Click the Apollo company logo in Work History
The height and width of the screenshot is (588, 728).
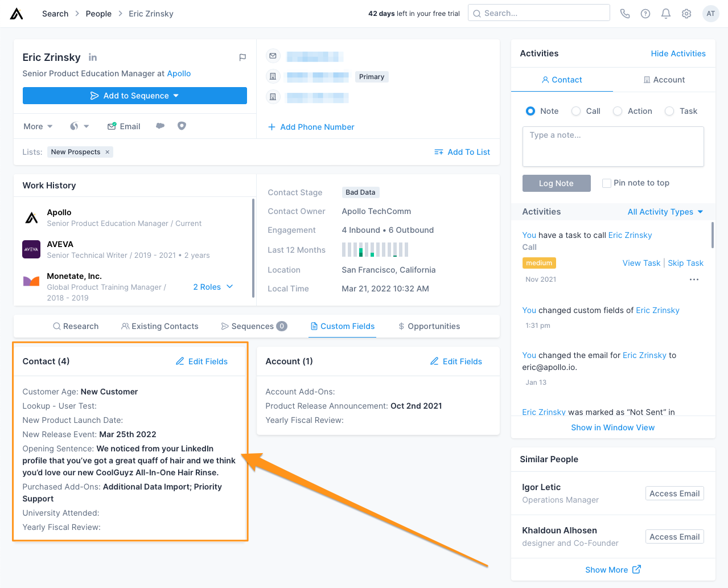click(x=31, y=217)
